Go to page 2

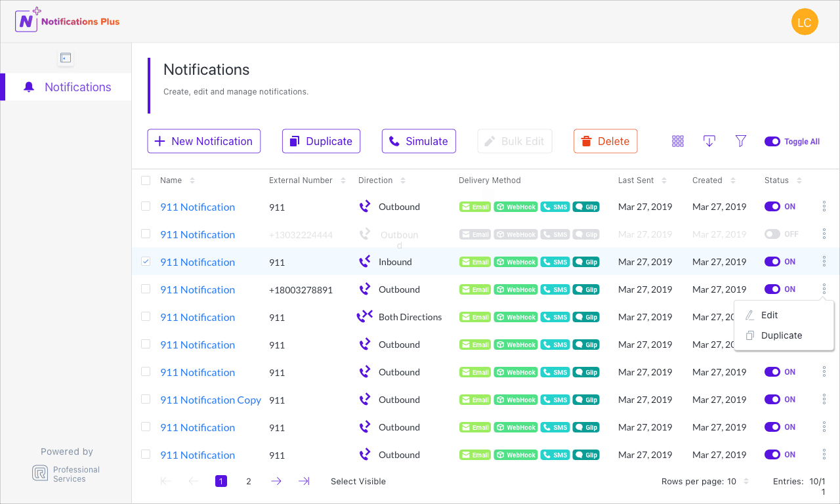[249, 481]
